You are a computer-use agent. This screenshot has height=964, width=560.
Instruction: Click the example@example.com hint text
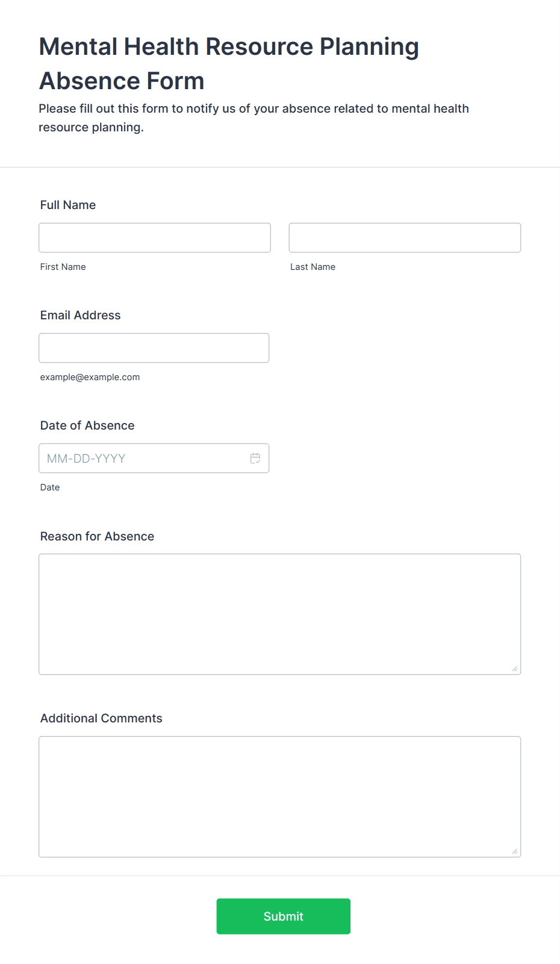(90, 377)
